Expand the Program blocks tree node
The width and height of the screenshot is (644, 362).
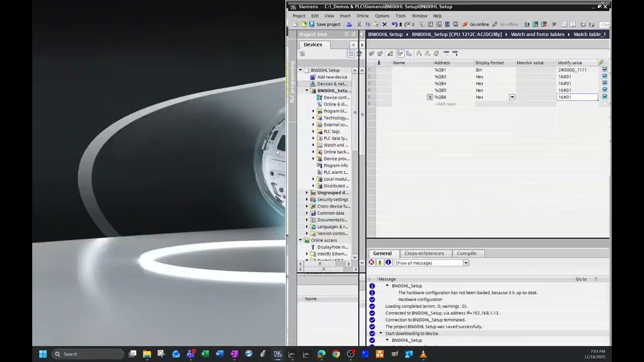click(313, 111)
